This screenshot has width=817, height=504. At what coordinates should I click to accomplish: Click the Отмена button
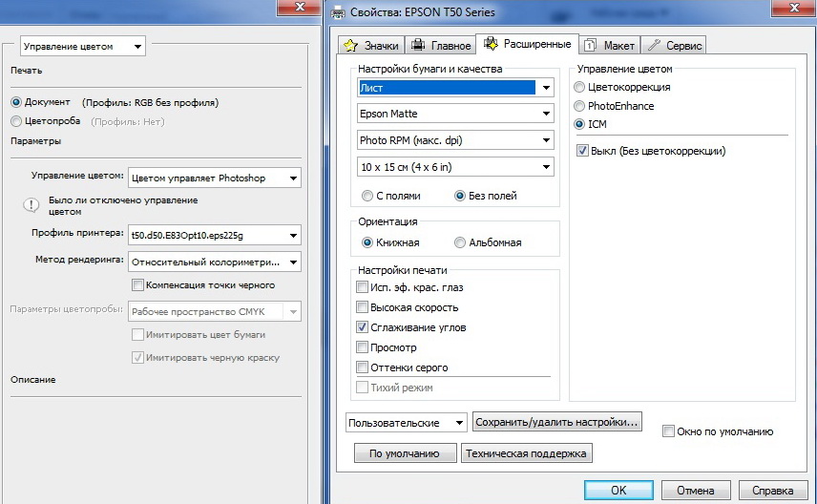[696, 490]
